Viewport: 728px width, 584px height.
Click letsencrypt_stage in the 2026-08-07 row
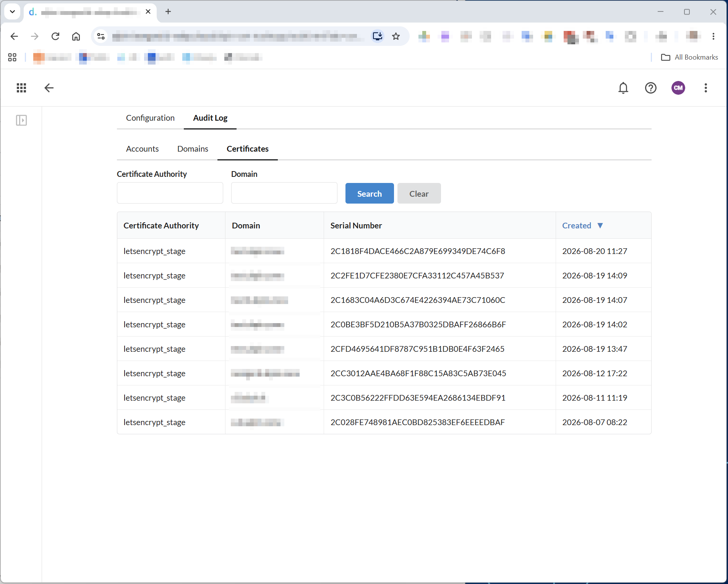tap(154, 422)
